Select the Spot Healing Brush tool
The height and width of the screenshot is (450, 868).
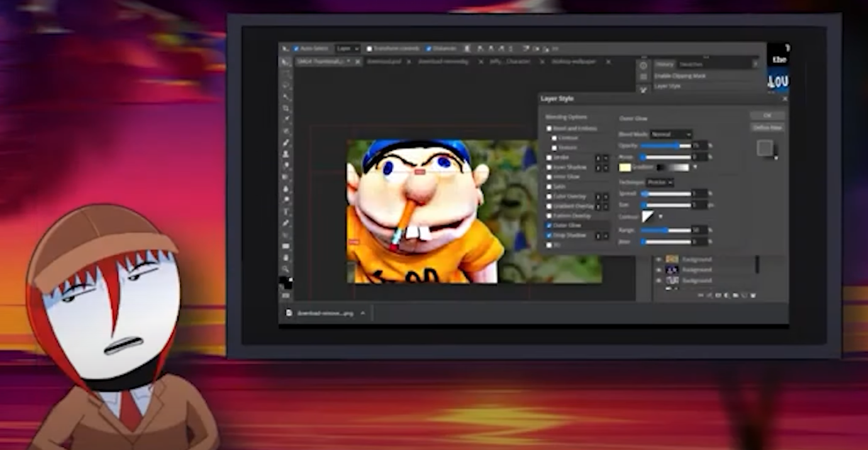tap(286, 132)
